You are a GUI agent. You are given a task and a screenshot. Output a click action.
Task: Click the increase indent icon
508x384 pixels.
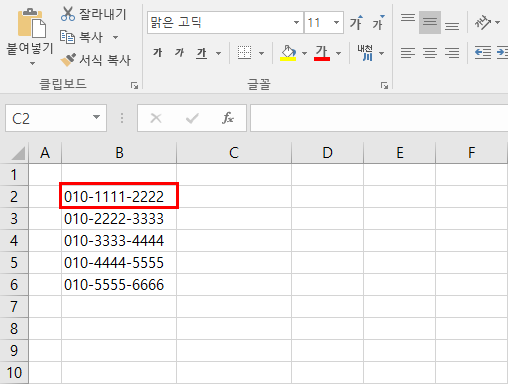pyautogui.click(x=502, y=53)
